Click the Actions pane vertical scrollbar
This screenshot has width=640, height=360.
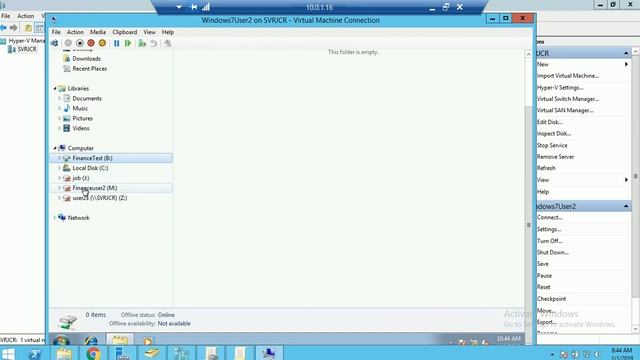tap(636, 176)
